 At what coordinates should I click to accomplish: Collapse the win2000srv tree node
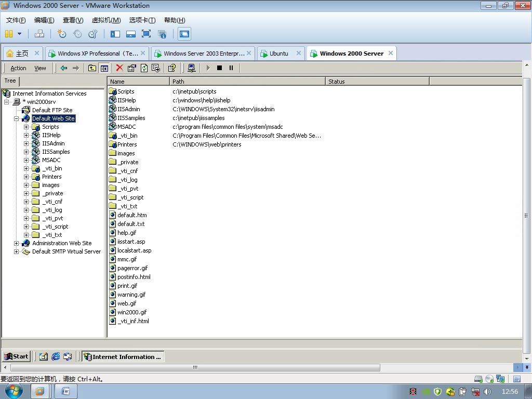coord(6,102)
